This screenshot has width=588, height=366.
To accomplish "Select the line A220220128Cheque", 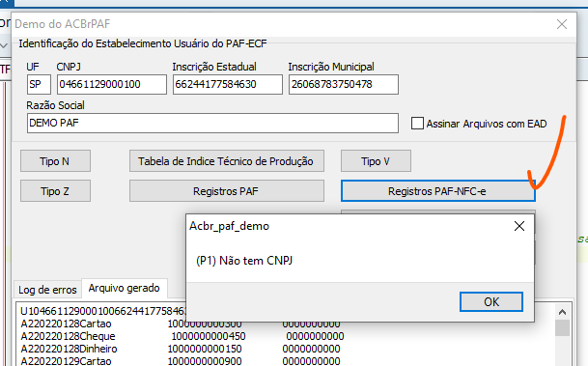I will pos(68,336).
